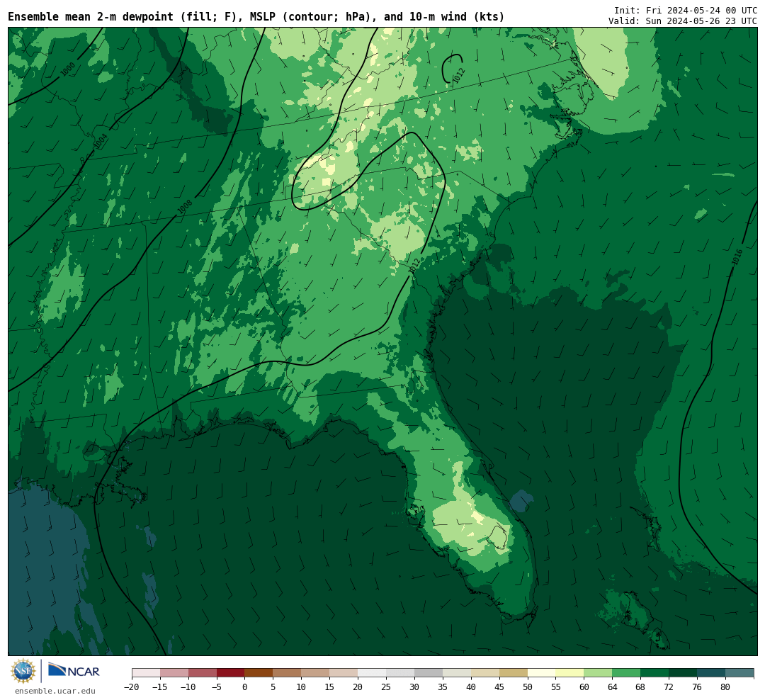Click the 1008 contour label
This screenshot has height=700, width=765.
184,207
